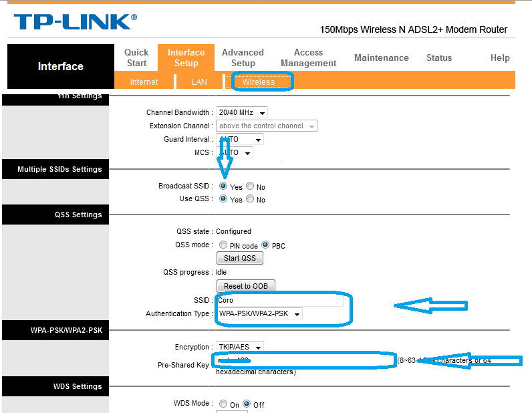Click the 'Channel Bandwidth' label
The image size is (532, 413).
click(178, 112)
